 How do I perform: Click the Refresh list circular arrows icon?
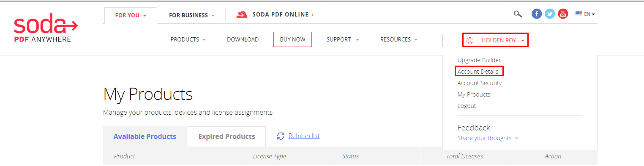[281, 136]
